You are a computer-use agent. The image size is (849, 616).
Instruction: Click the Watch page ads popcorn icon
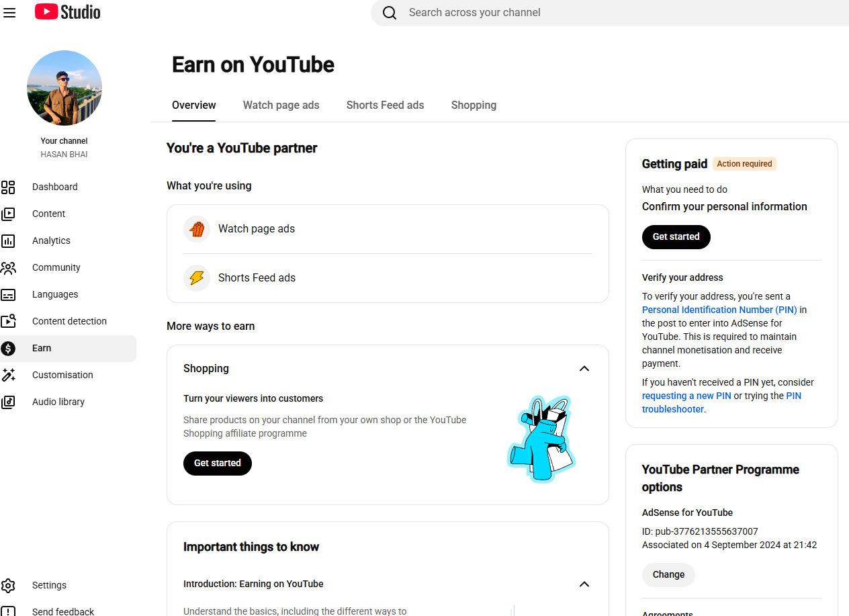197,229
